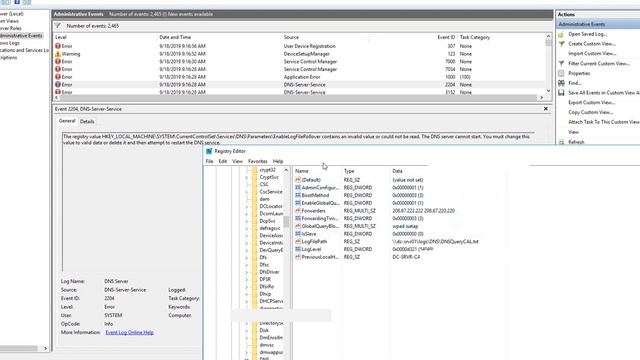Image resolution: width=640 pixels, height=360 pixels.
Task: Click the CSC folder icon in registry tree
Action: 255,184
